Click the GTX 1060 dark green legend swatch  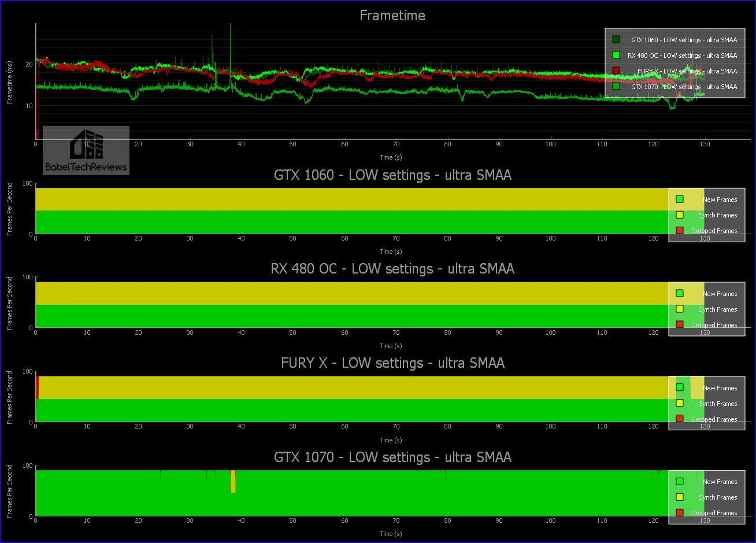[616, 40]
